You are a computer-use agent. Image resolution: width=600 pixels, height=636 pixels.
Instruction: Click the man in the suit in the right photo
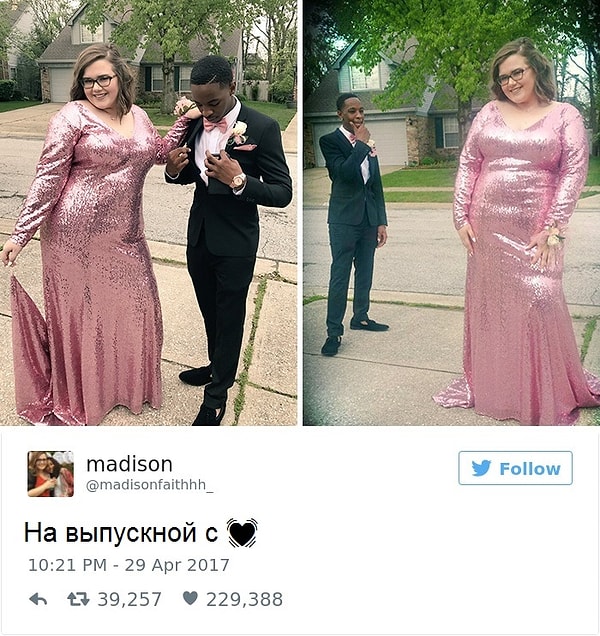(x=355, y=223)
